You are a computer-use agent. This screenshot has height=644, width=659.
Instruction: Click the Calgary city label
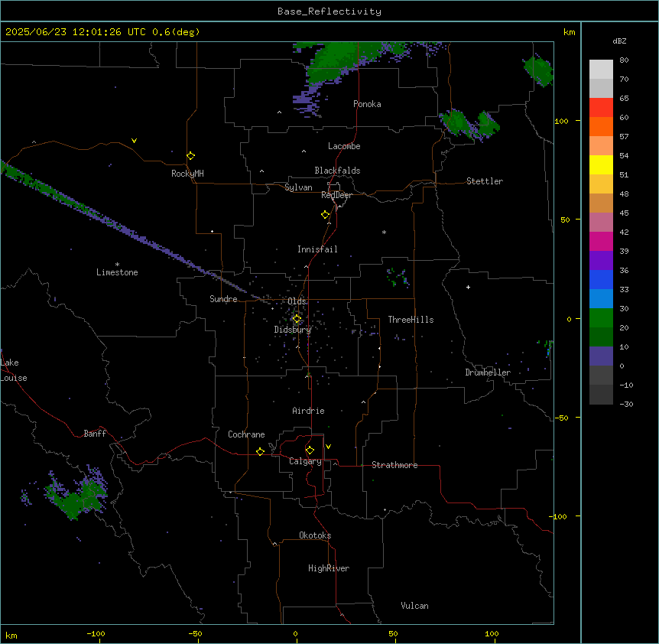point(306,461)
